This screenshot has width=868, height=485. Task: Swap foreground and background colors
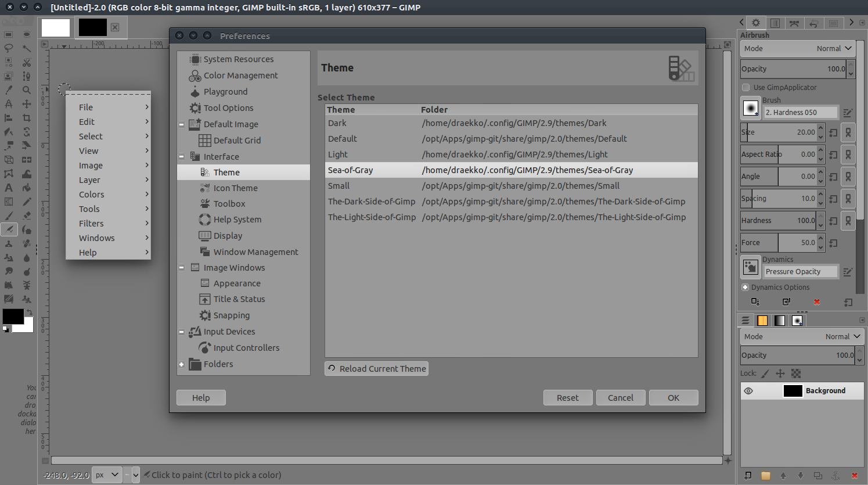[30, 312]
